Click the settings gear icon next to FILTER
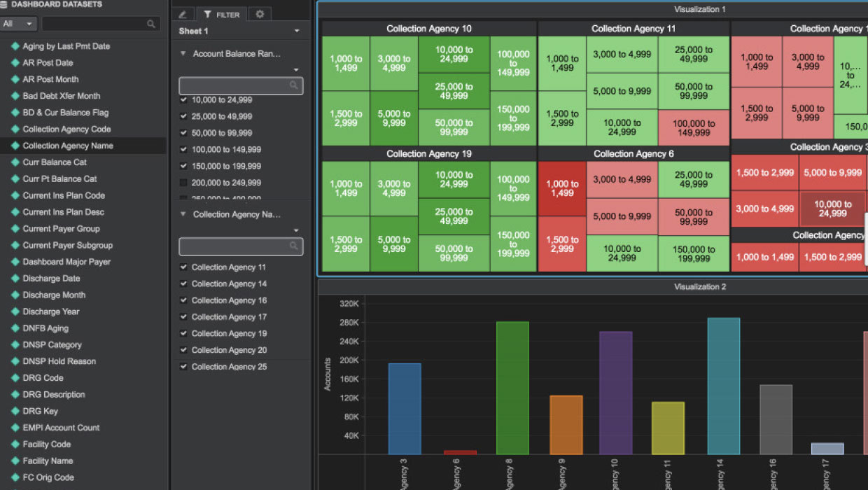868x490 pixels. (260, 13)
